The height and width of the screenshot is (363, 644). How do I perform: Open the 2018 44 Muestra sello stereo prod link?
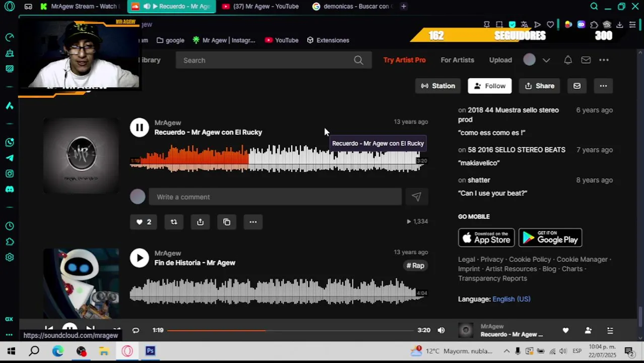click(x=508, y=114)
